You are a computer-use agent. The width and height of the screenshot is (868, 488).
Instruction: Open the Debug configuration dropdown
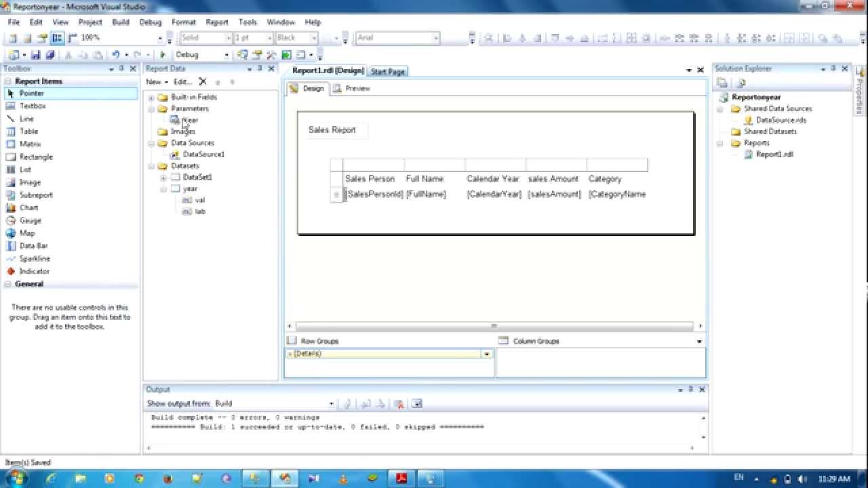coord(226,55)
